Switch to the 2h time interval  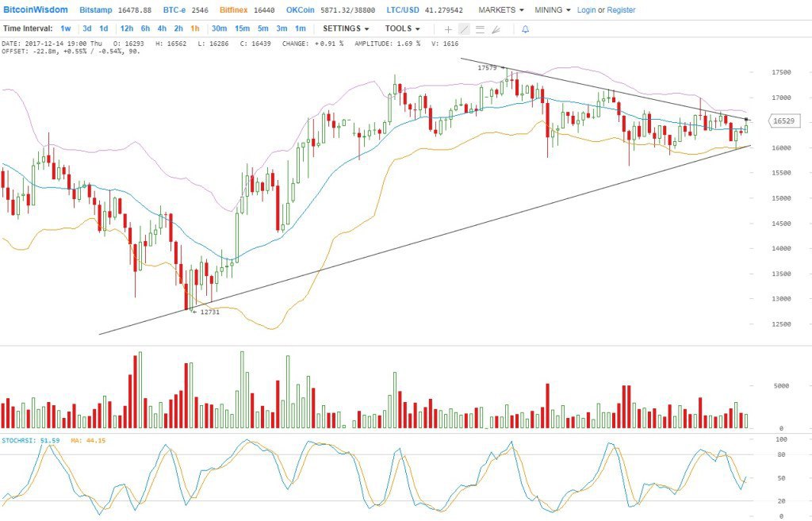[178, 29]
